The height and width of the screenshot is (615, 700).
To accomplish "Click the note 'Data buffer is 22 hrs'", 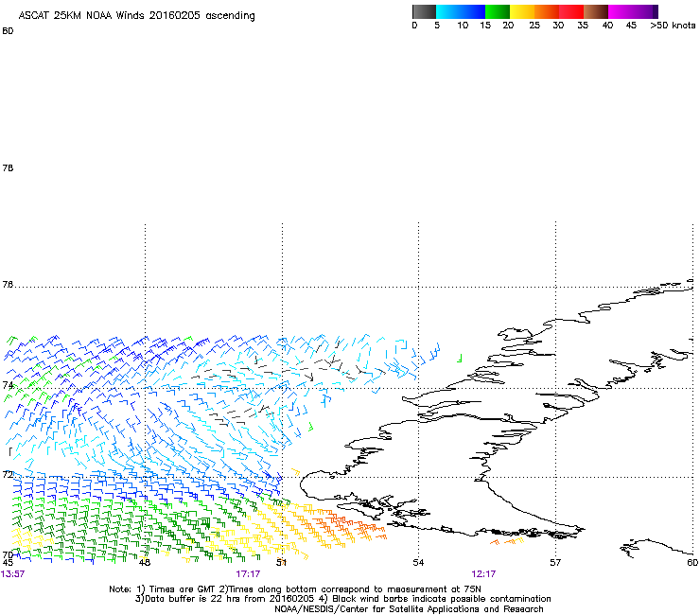I will (191, 599).
